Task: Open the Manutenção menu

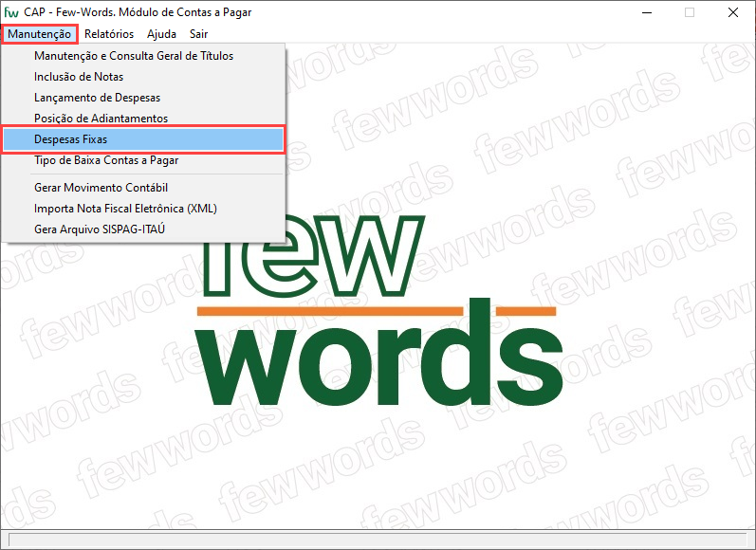Action: 39,34
